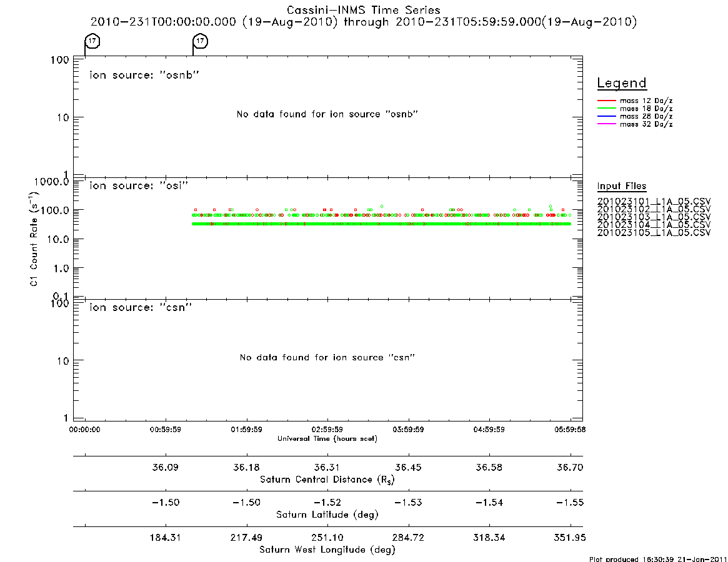The width and height of the screenshot is (728, 562).
Task: Click the "Legend" heading
Action: [622, 84]
